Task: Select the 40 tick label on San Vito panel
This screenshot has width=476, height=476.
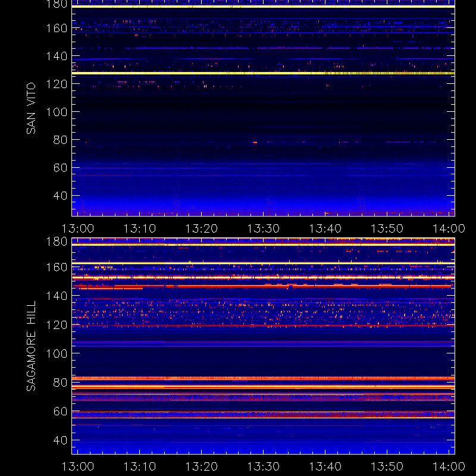Action: [x=60, y=196]
